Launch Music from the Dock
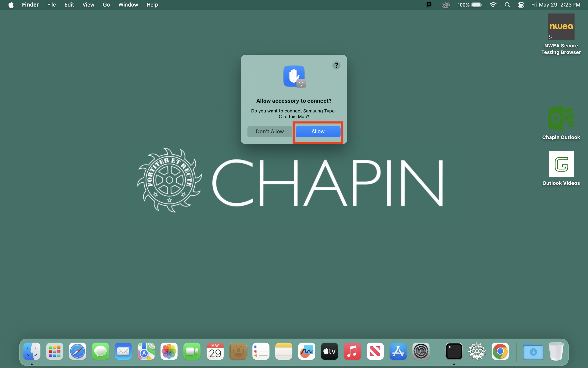 click(352, 351)
